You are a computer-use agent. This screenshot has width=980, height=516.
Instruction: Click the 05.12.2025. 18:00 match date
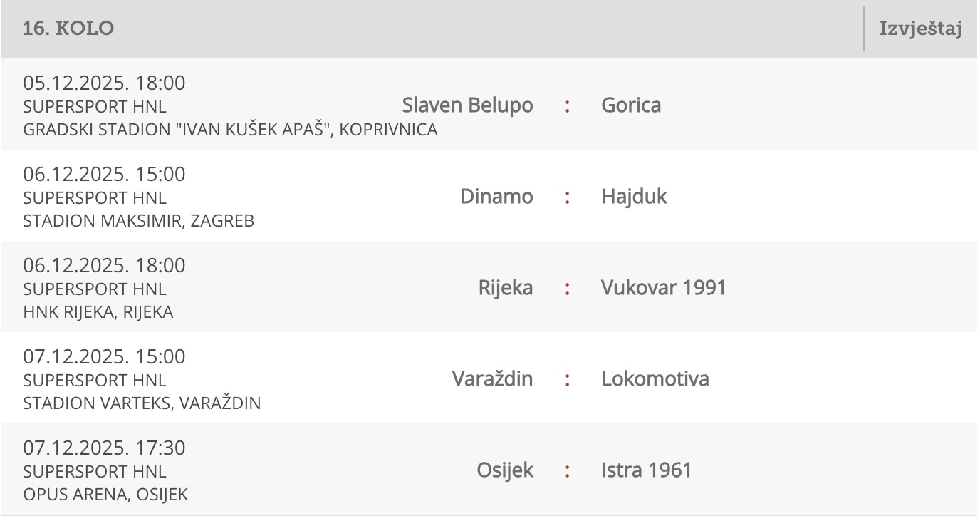[104, 83]
